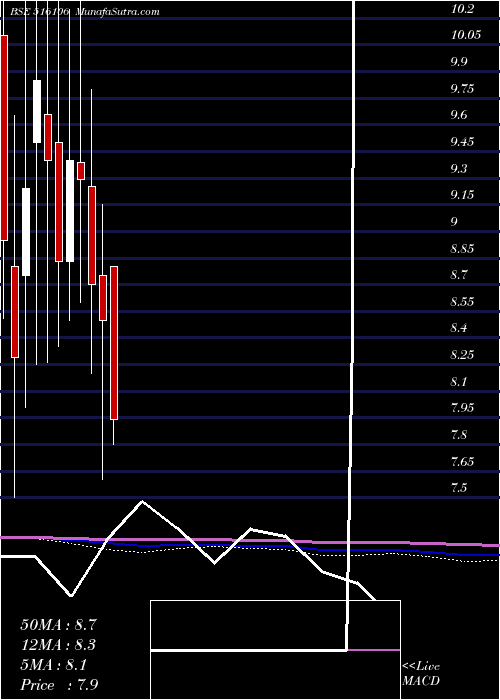Click the 10.2 price axis label
The width and height of the screenshot is (500, 700).
462,9
